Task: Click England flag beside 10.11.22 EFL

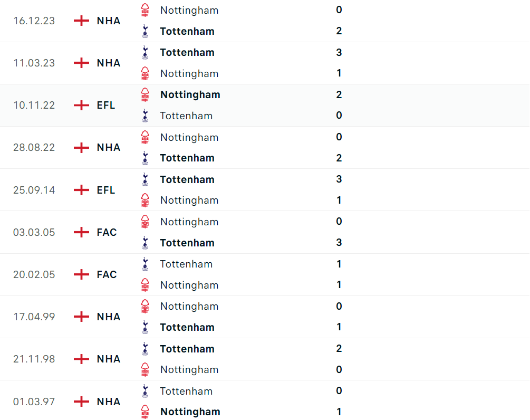Action: tap(81, 105)
